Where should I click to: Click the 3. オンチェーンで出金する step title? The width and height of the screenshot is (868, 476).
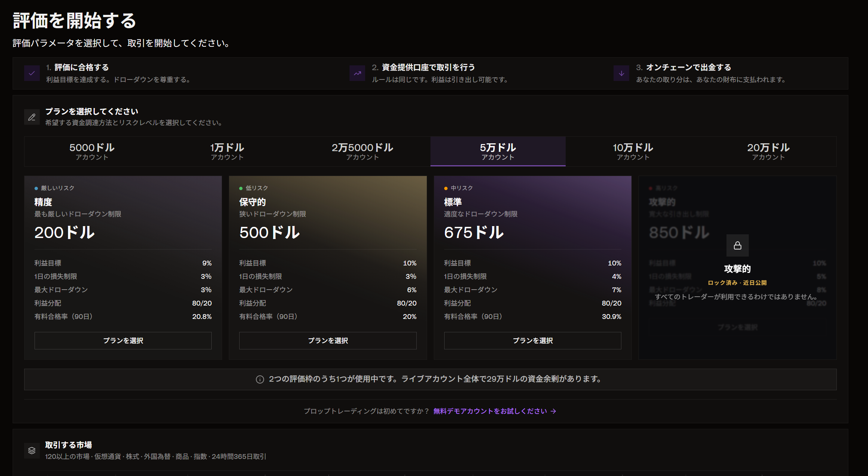683,68
